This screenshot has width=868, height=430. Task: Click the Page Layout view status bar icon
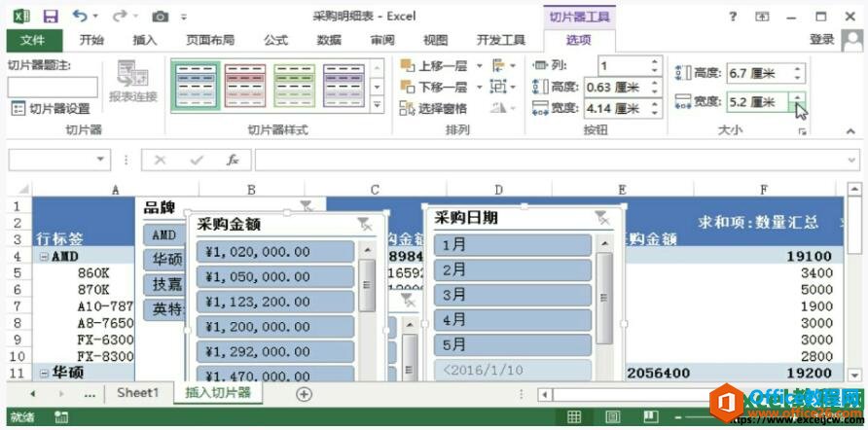pos(613,416)
